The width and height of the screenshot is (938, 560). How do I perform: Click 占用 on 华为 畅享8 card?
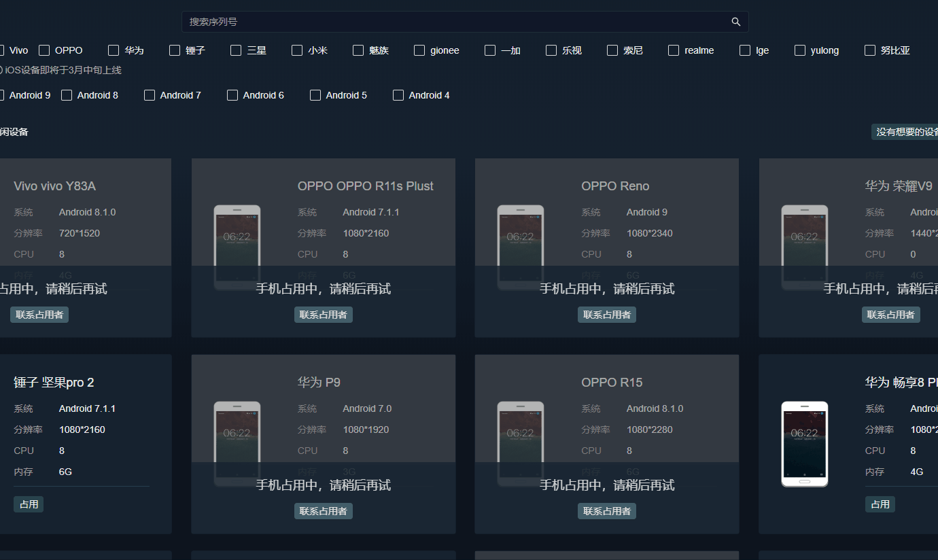point(880,504)
